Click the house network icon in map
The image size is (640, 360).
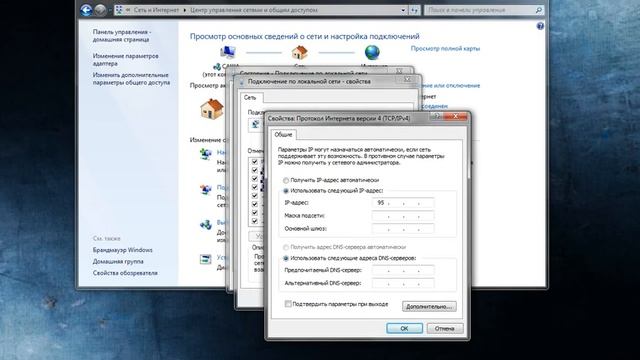(300, 53)
